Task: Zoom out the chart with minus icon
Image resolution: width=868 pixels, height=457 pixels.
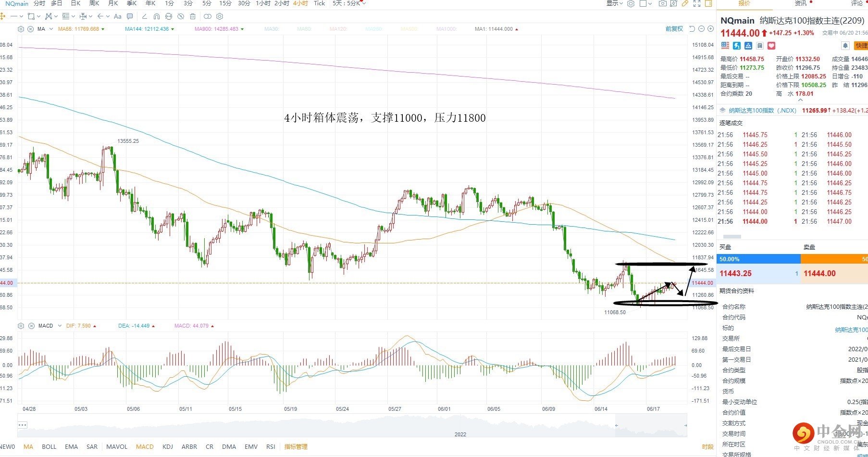Action: [x=701, y=29]
